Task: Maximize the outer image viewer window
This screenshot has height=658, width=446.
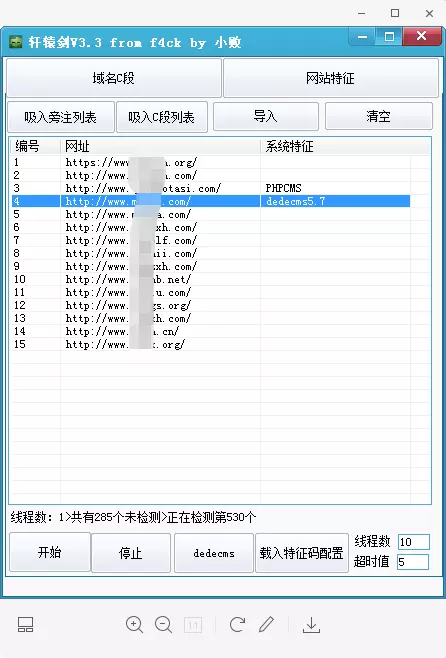Action: [x=395, y=13]
